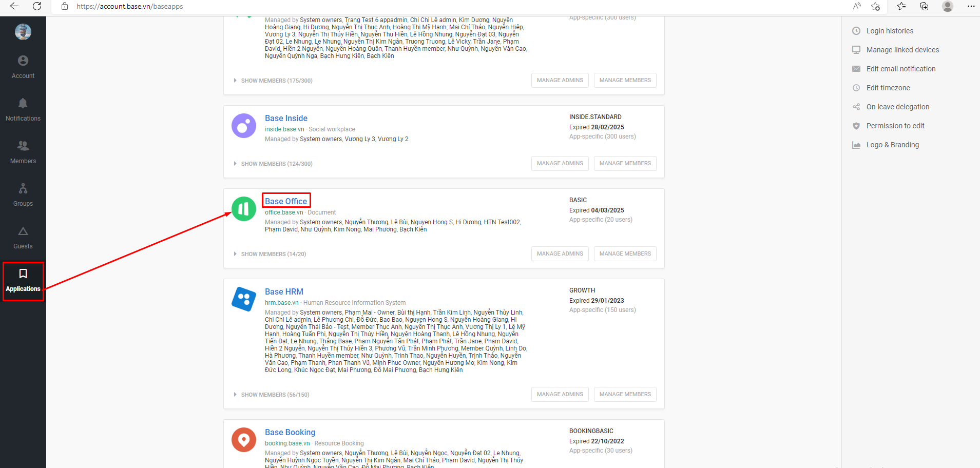Viewport: 980px width, 468px height.
Task: Open Logo & Branding
Action: pyautogui.click(x=893, y=145)
